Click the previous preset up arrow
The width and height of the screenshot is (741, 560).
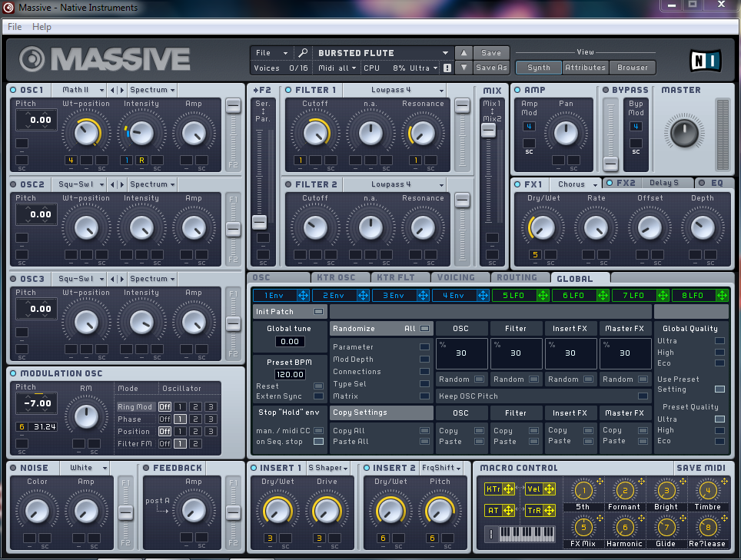(x=464, y=53)
